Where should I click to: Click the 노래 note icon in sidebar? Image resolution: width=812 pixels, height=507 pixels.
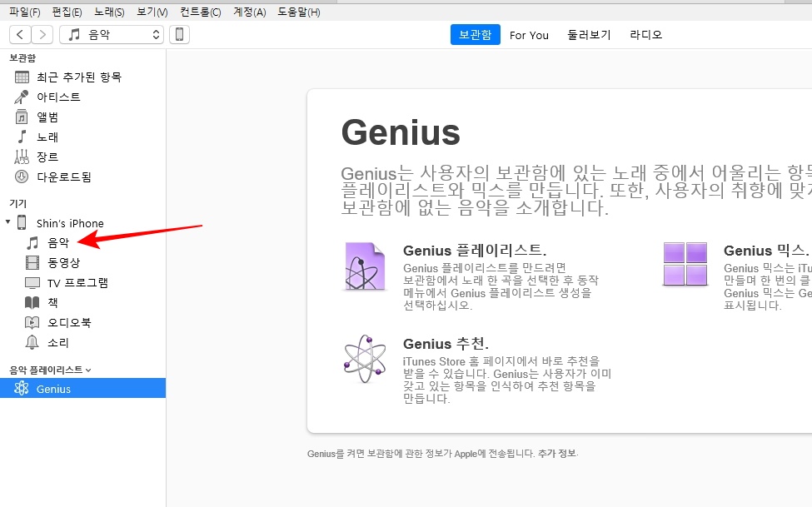point(22,137)
